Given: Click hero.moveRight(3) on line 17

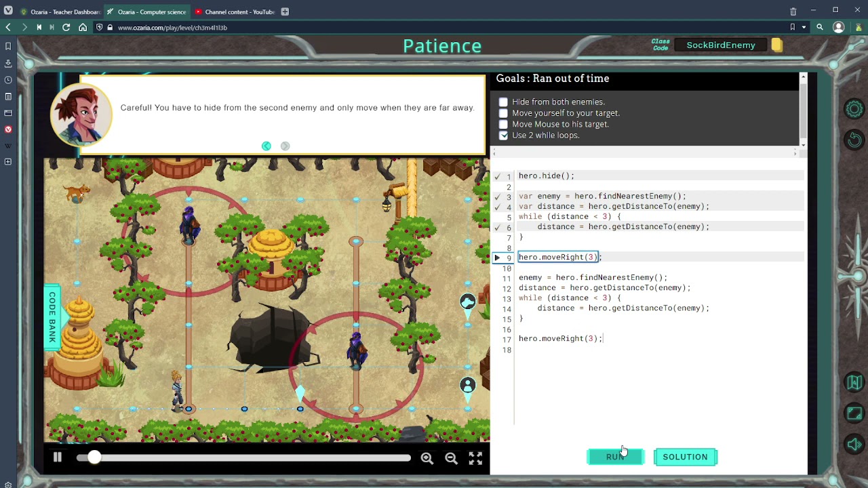Looking at the screenshot, I should tap(560, 338).
